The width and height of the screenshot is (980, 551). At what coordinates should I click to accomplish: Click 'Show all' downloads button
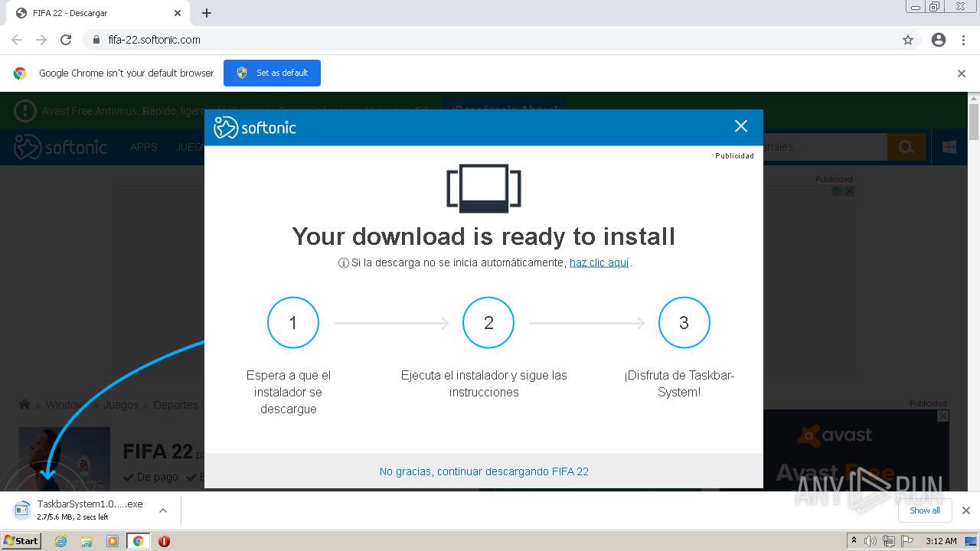point(924,510)
